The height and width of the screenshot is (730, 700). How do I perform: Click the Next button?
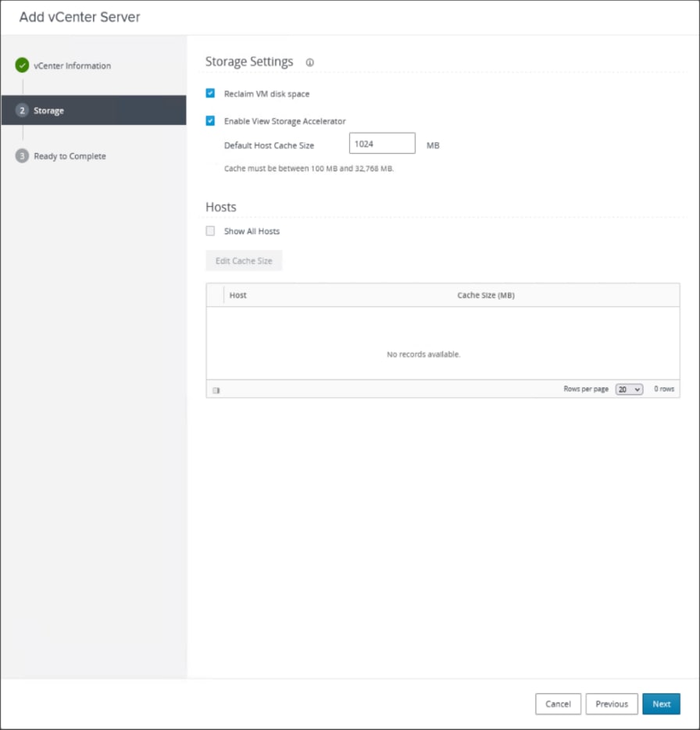coord(662,704)
